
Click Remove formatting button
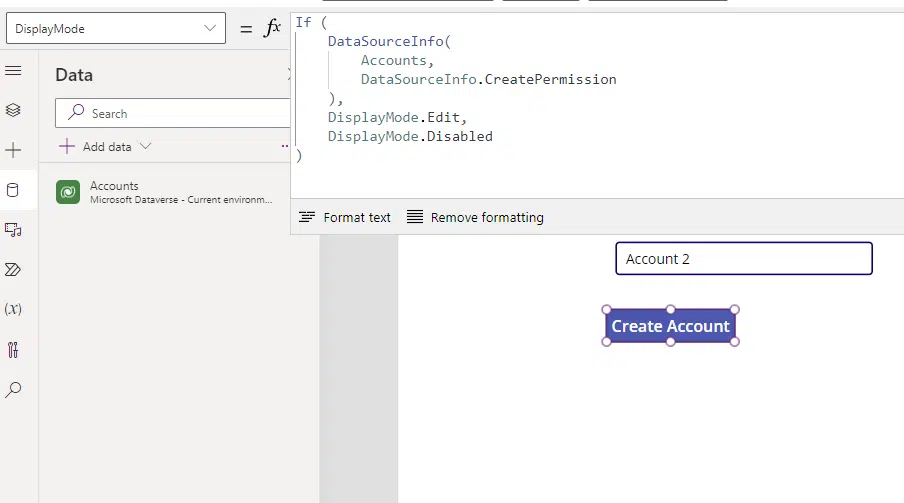[475, 217]
